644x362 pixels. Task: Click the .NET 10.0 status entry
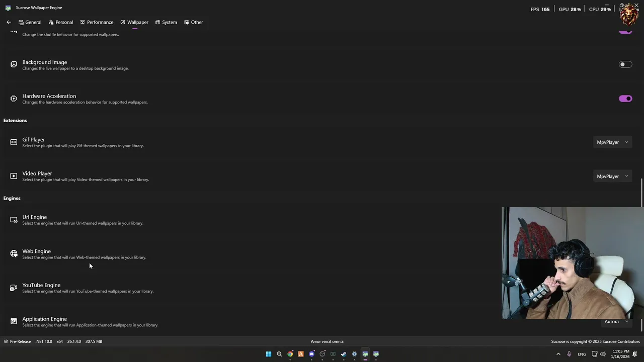coord(44,341)
